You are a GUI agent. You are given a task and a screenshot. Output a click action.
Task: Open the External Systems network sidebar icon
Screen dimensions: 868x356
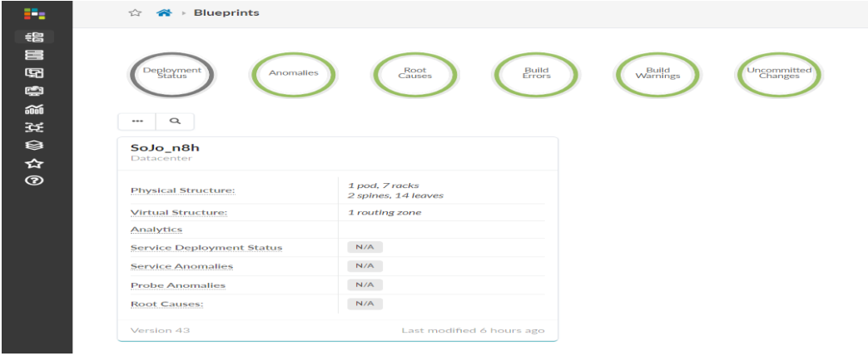click(x=35, y=127)
